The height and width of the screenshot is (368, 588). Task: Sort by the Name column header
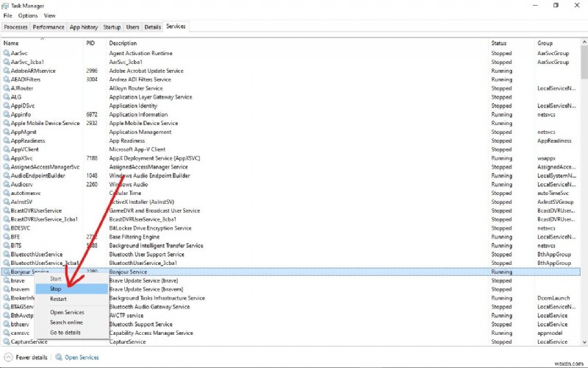(42, 43)
